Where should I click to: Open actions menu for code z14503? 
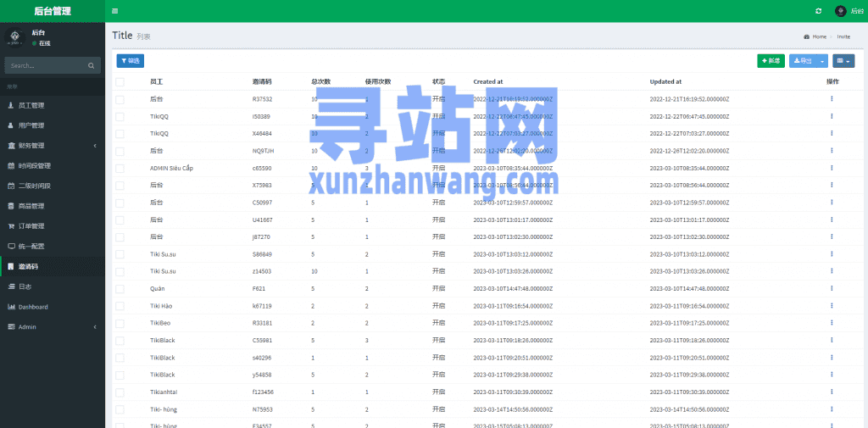pyautogui.click(x=832, y=271)
